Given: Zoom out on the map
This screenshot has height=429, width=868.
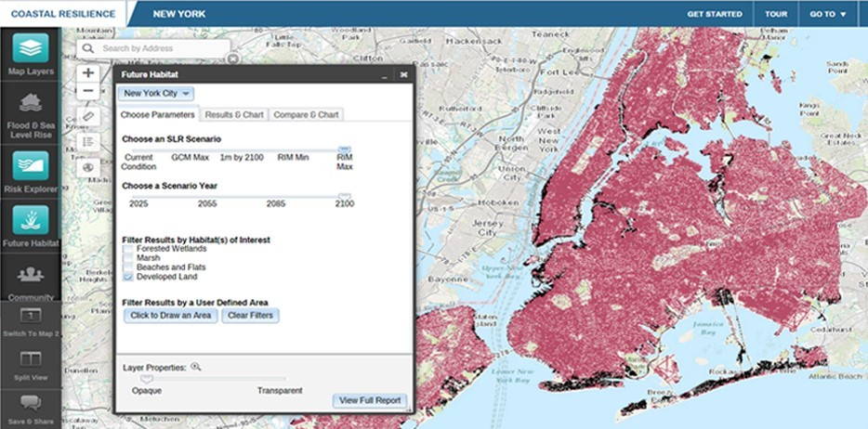Looking at the screenshot, I should pyautogui.click(x=88, y=91).
